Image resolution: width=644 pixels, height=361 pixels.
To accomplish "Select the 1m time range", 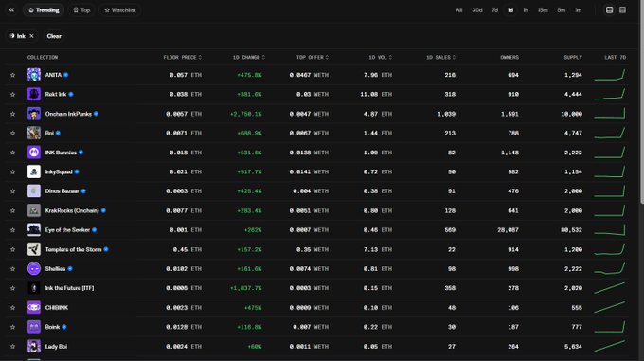I will [579, 10].
